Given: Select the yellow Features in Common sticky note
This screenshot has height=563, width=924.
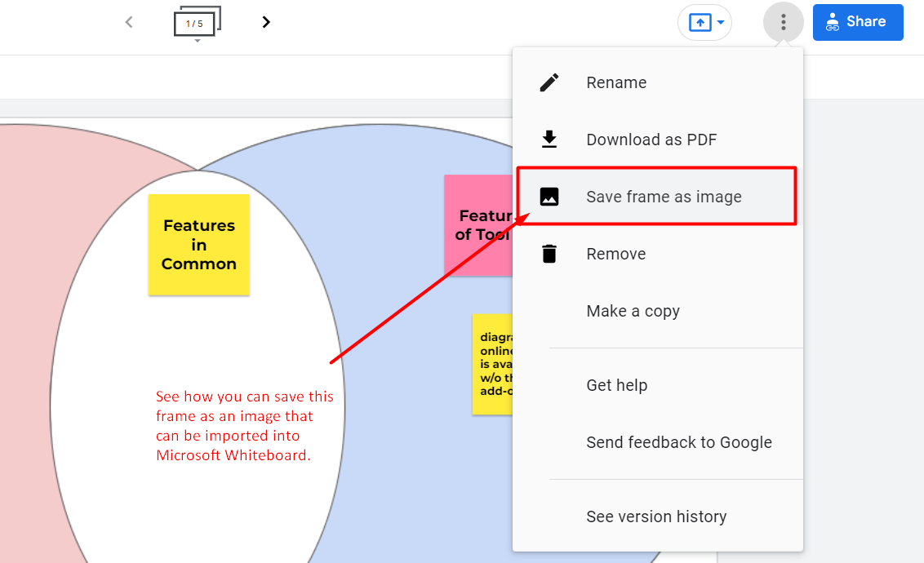Looking at the screenshot, I should pos(199,245).
